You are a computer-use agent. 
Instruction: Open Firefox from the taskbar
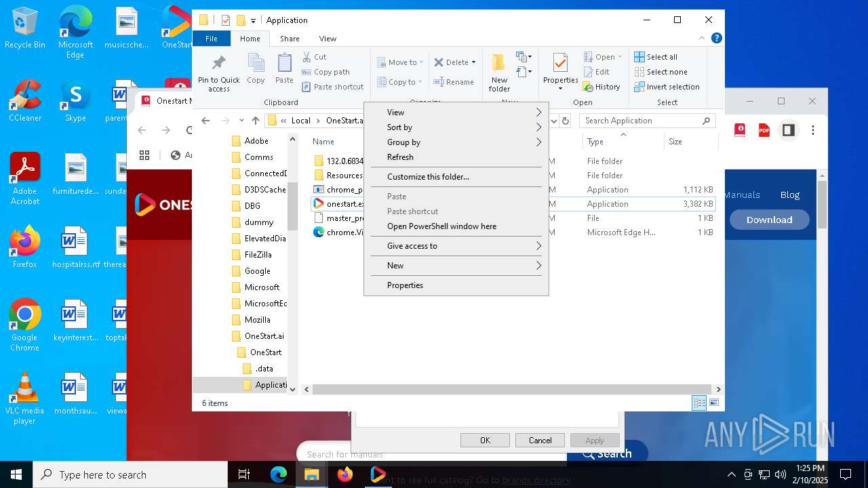pos(345,474)
